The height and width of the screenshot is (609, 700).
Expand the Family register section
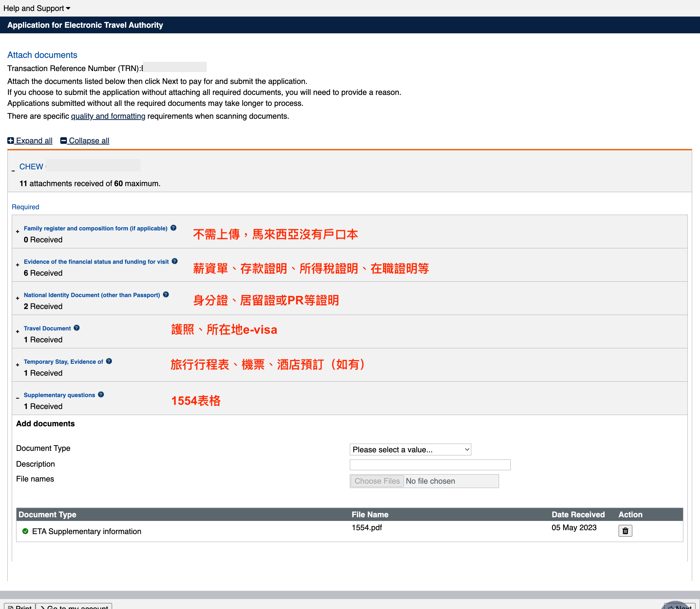click(18, 232)
